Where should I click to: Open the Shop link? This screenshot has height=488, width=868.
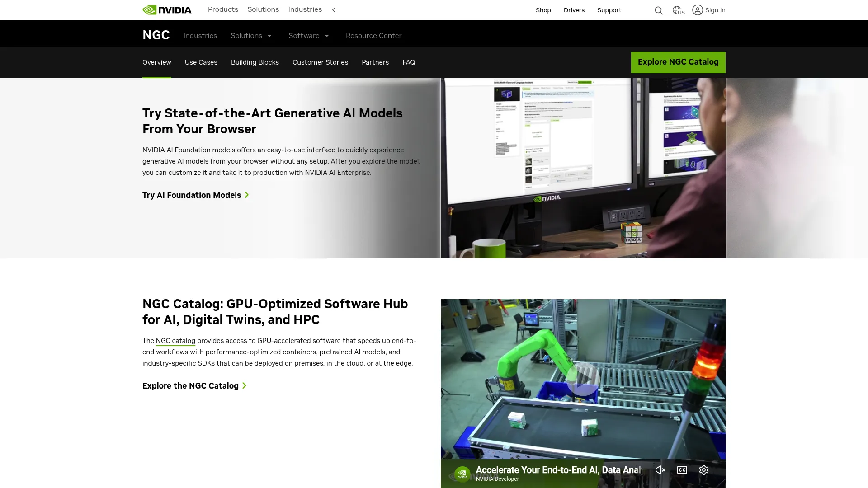click(x=543, y=10)
